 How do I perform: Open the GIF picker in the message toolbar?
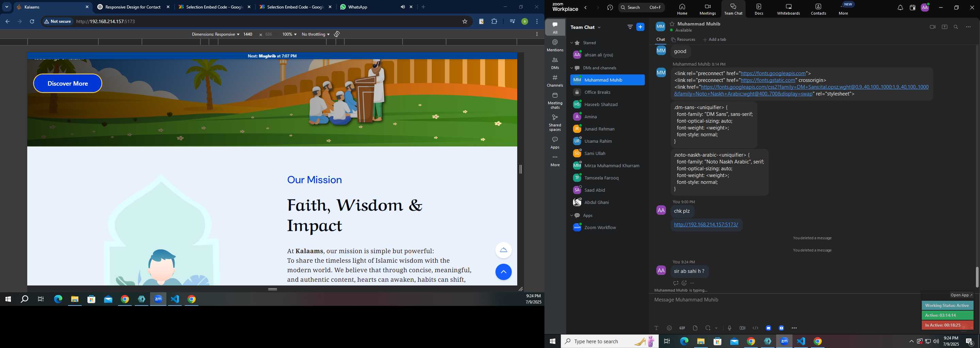pyautogui.click(x=682, y=328)
